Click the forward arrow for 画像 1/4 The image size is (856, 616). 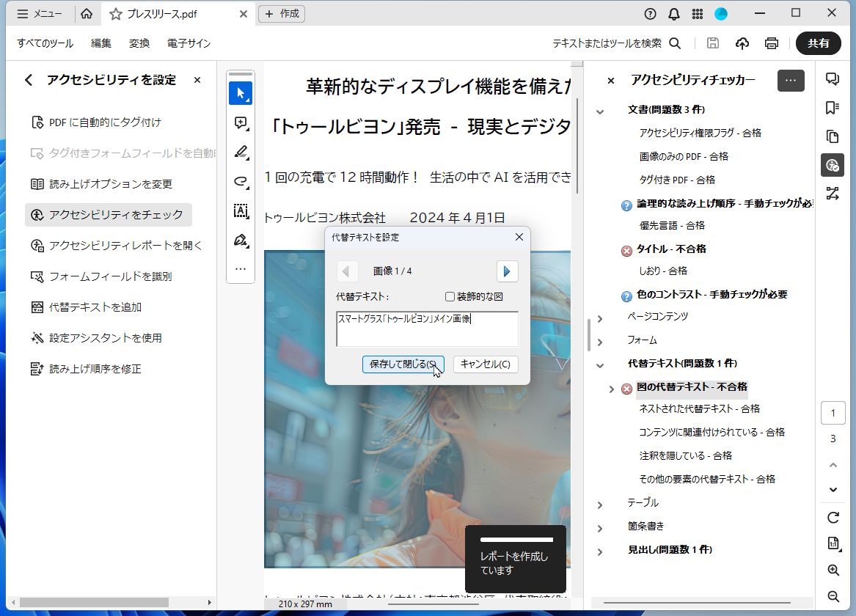(507, 271)
